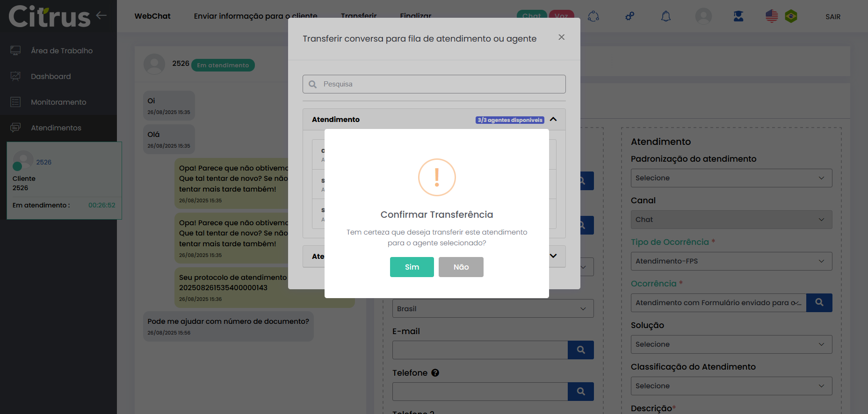
Task: Collapse the Atendimento queue section
Action: click(x=553, y=120)
